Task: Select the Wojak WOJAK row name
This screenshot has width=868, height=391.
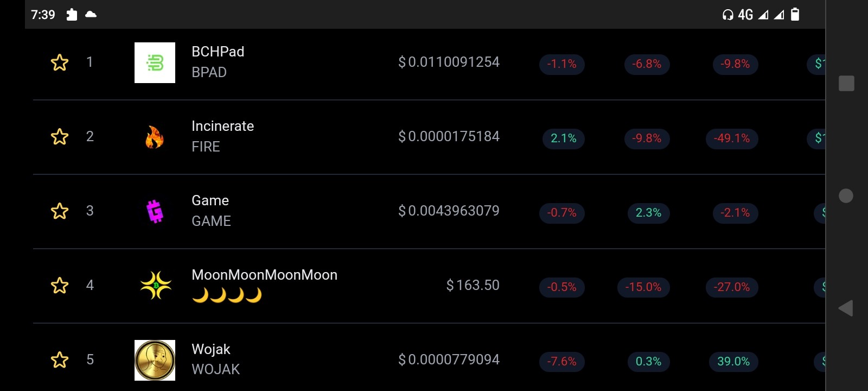Action: pyautogui.click(x=215, y=360)
